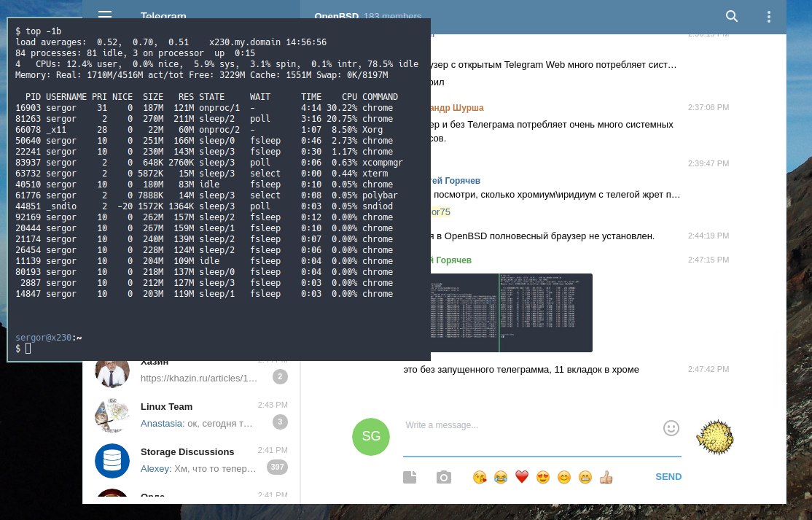Attach a photo with camera icon
The height and width of the screenshot is (520, 812).
click(x=444, y=477)
